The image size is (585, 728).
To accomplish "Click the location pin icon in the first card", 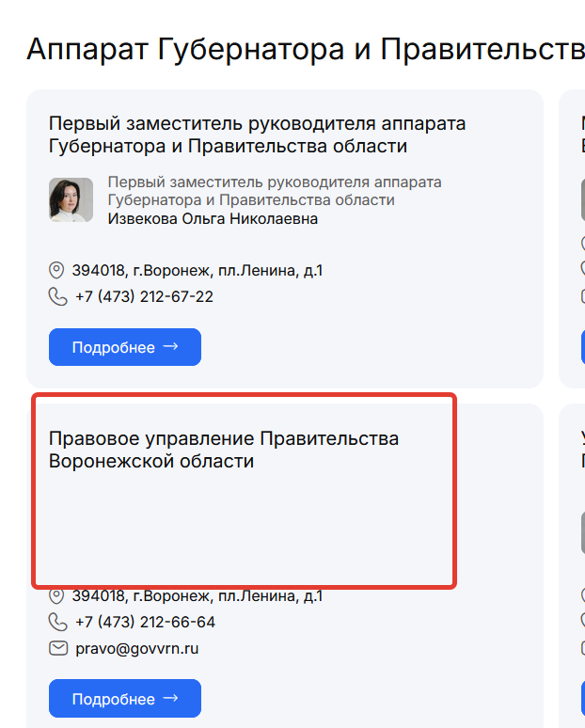I will 56,271.
